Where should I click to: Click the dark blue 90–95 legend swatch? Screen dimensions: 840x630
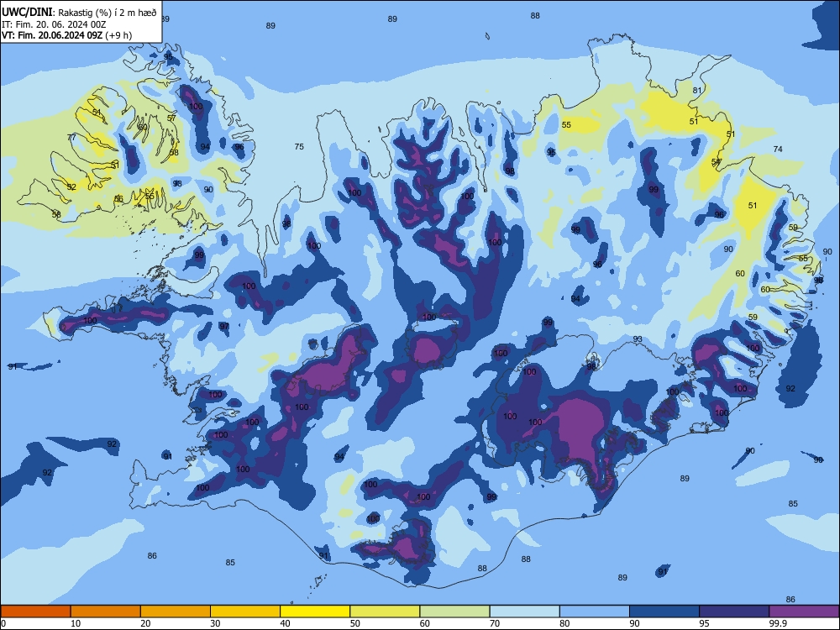[664, 612]
